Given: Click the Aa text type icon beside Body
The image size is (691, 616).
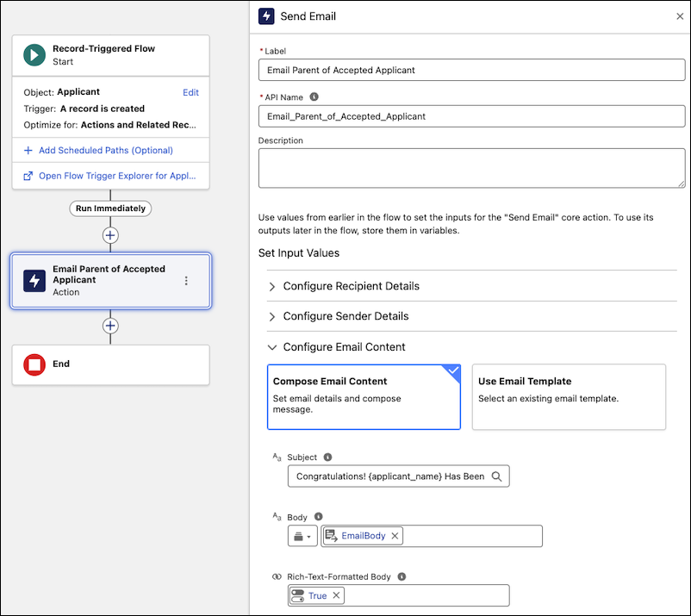Looking at the screenshot, I should tap(277, 516).
